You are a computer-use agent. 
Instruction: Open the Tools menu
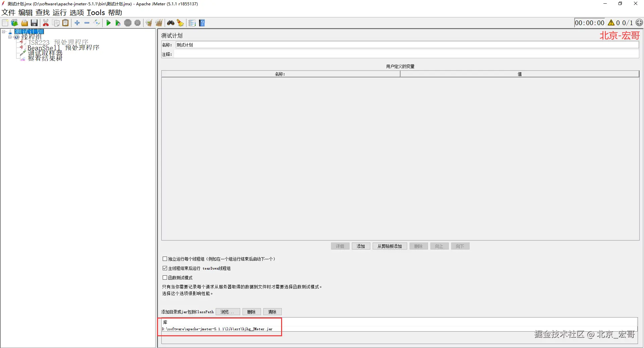point(96,13)
